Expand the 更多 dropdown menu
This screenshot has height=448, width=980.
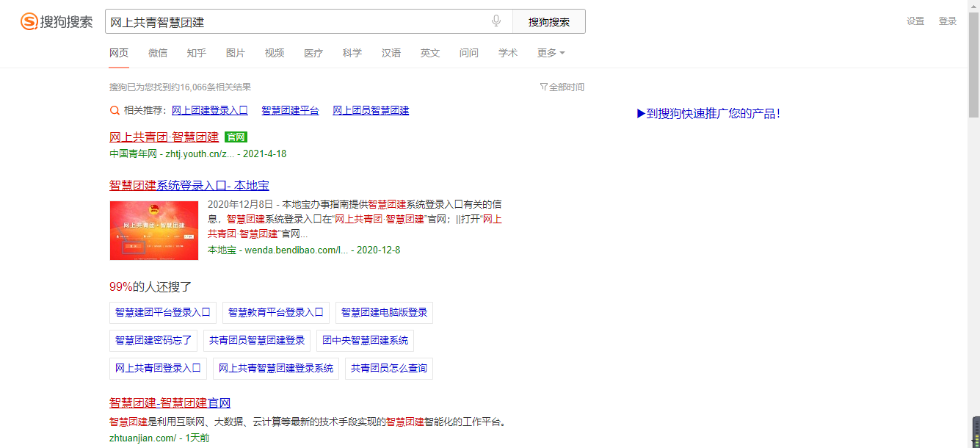pyautogui.click(x=551, y=53)
